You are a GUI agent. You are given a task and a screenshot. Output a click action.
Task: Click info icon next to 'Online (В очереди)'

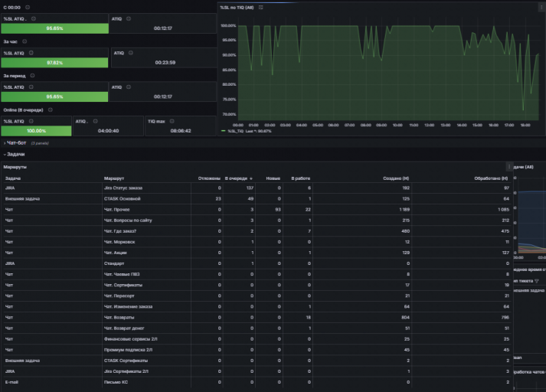pos(50,110)
